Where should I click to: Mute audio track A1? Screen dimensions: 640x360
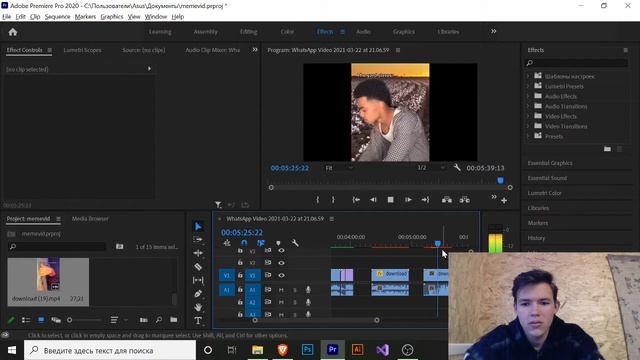coord(281,290)
